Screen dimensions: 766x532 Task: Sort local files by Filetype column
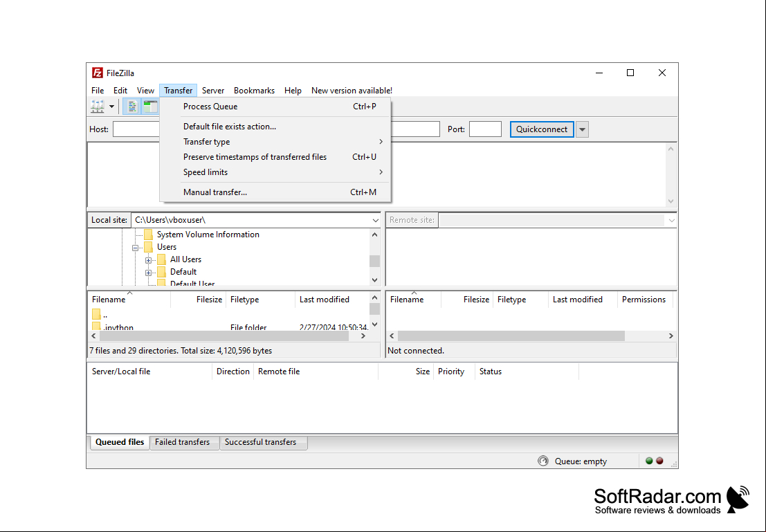(261, 300)
